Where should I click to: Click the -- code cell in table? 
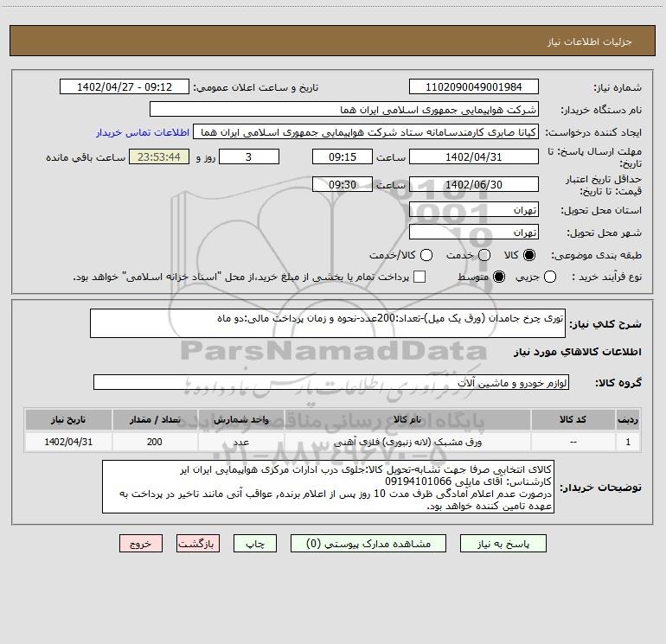tap(573, 442)
